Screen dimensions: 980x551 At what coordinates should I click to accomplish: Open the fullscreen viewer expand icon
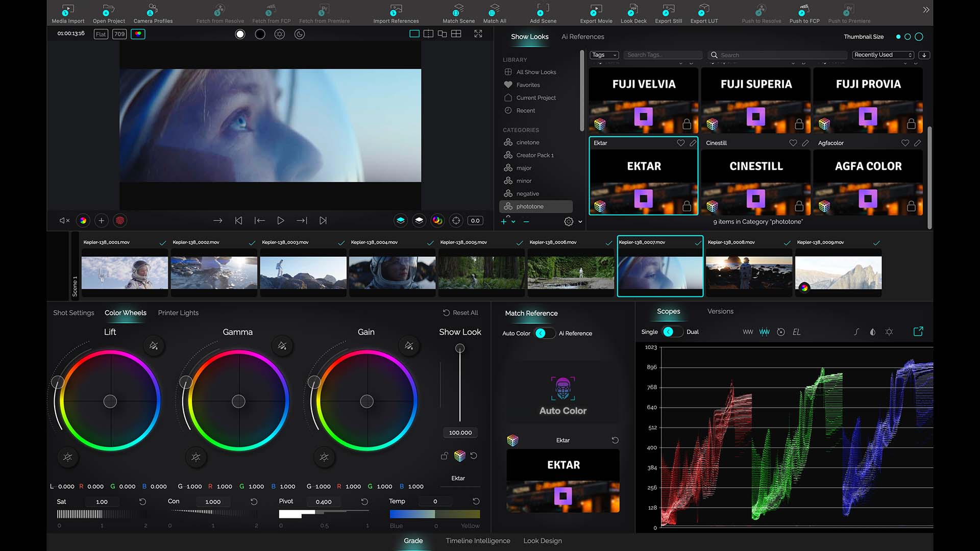coord(478,34)
